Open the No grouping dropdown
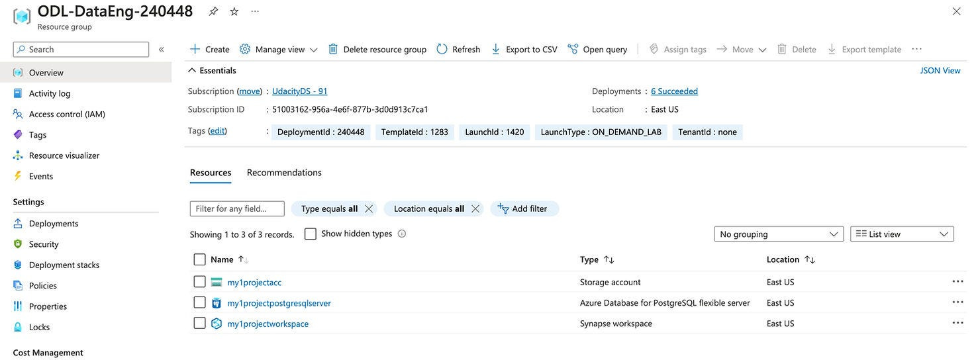 coord(779,234)
